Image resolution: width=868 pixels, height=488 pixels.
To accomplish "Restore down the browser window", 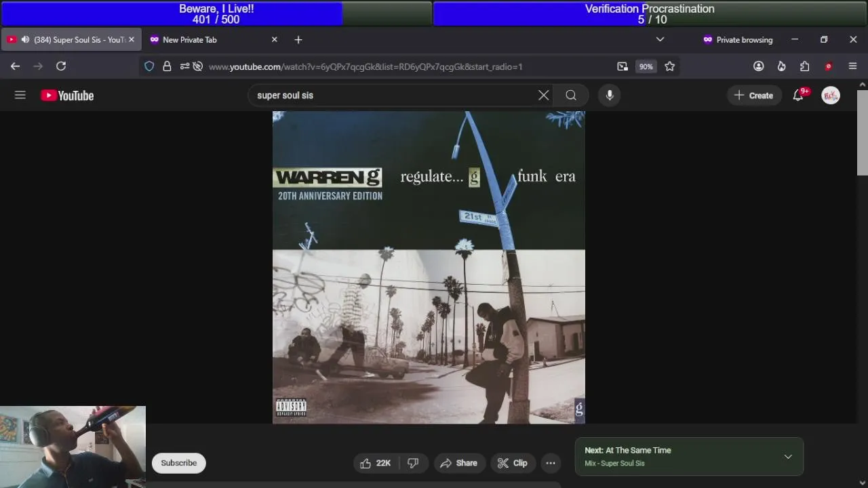I will [824, 40].
